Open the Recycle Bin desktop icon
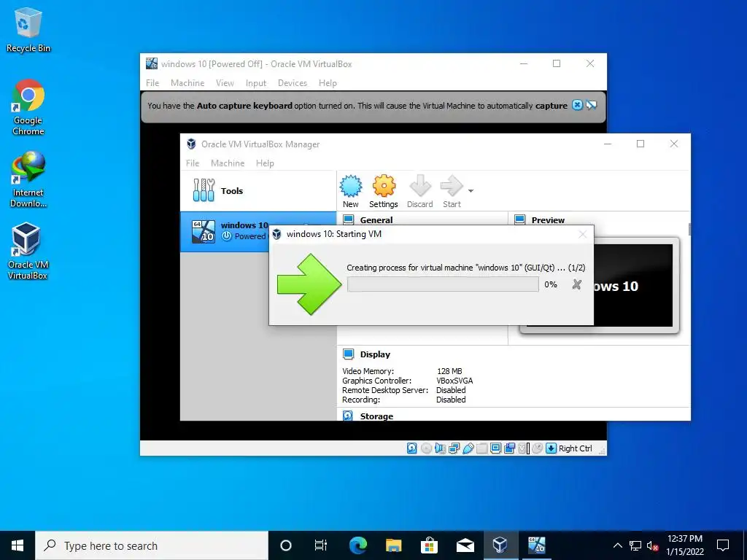Image resolution: width=747 pixels, height=560 pixels. (x=28, y=30)
